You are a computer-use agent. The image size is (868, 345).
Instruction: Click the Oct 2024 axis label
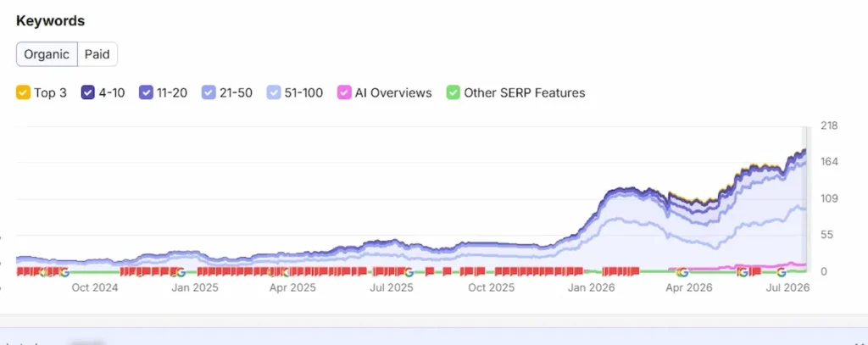pos(95,288)
